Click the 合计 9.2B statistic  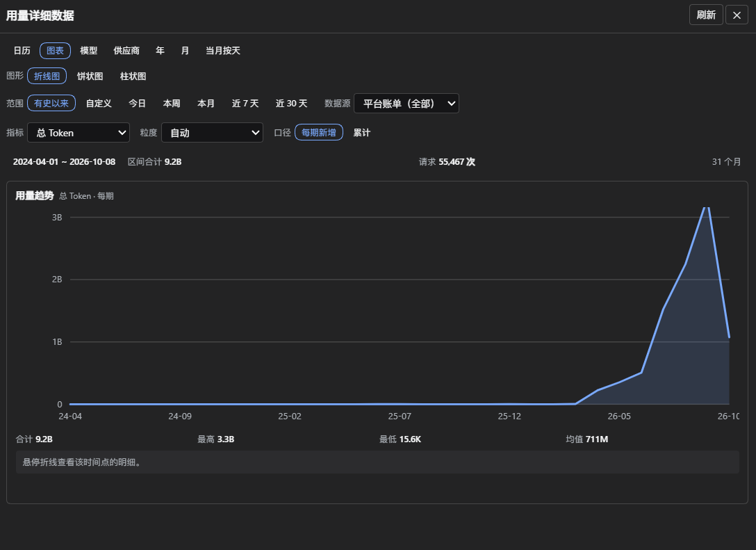tap(34, 439)
